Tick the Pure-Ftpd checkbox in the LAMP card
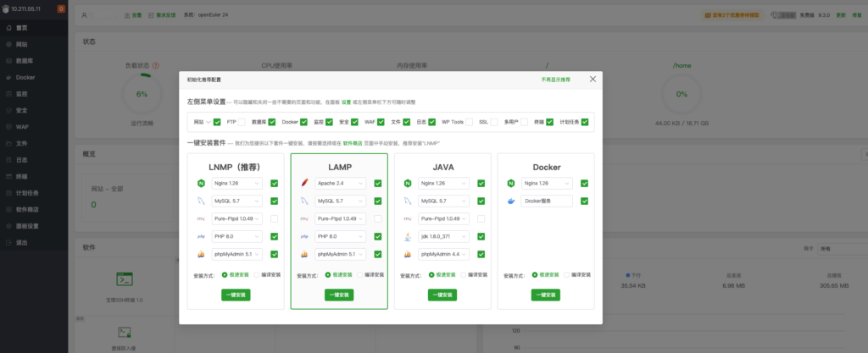Screen dimensions: 868x353 (x=377, y=218)
